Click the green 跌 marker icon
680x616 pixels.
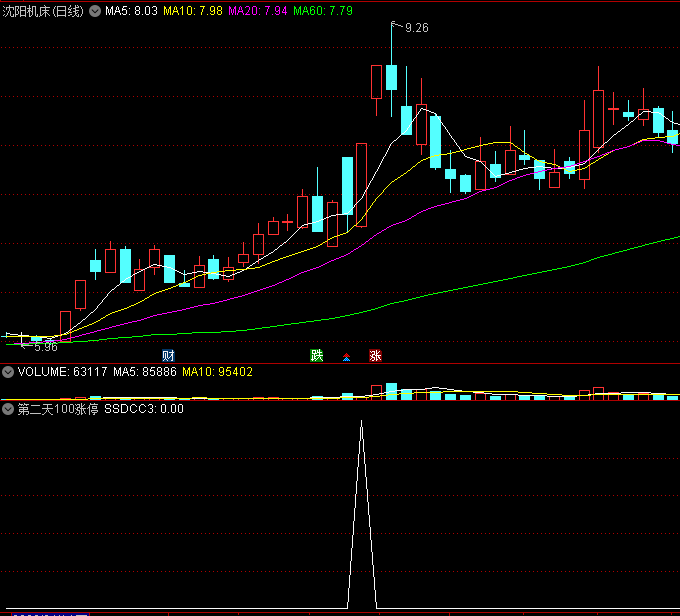coord(317,356)
